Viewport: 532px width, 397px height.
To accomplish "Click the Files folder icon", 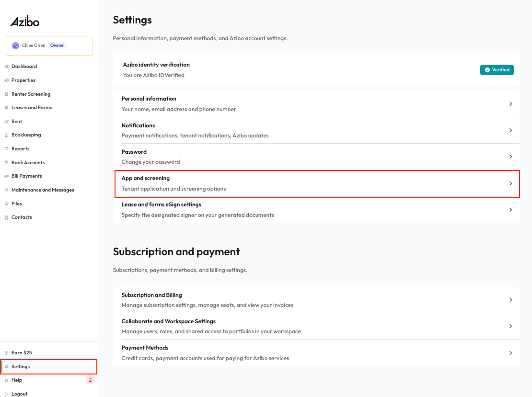I will pos(6,204).
